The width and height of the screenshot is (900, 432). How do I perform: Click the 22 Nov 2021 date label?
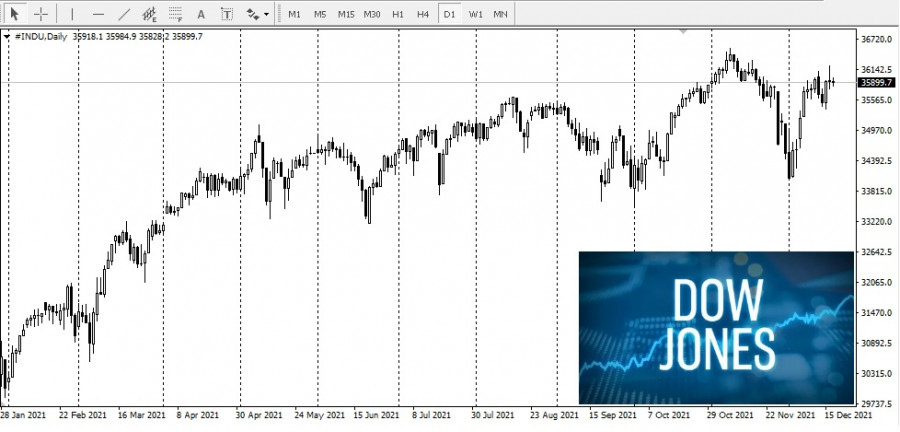coord(788,414)
